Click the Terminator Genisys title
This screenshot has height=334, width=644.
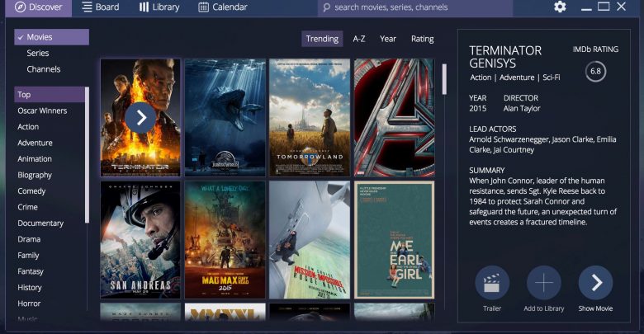(505, 57)
